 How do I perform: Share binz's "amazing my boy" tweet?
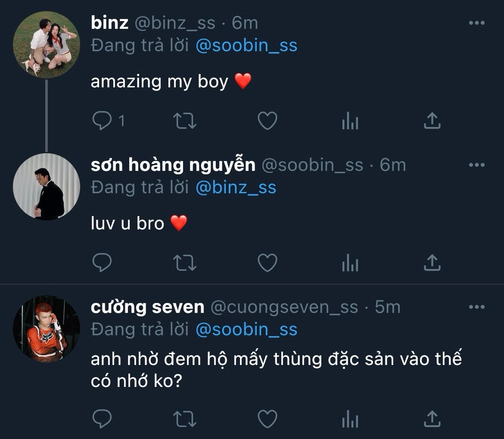coord(432,121)
